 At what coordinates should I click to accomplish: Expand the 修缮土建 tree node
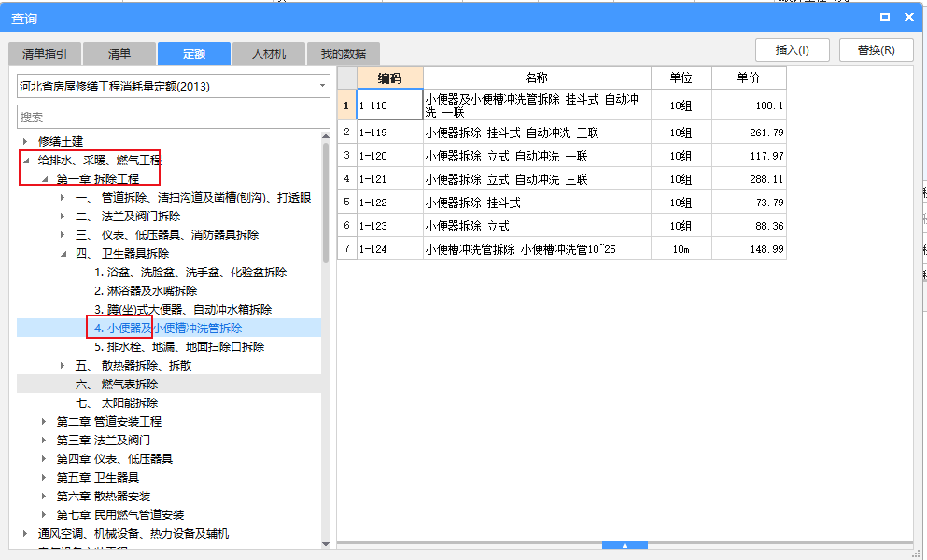pyautogui.click(x=25, y=141)
